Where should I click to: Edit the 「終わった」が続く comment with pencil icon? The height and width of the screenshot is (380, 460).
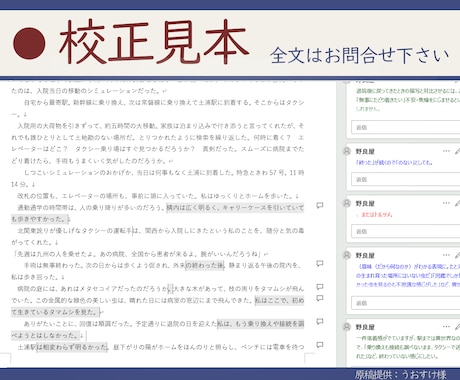[457, 151]
